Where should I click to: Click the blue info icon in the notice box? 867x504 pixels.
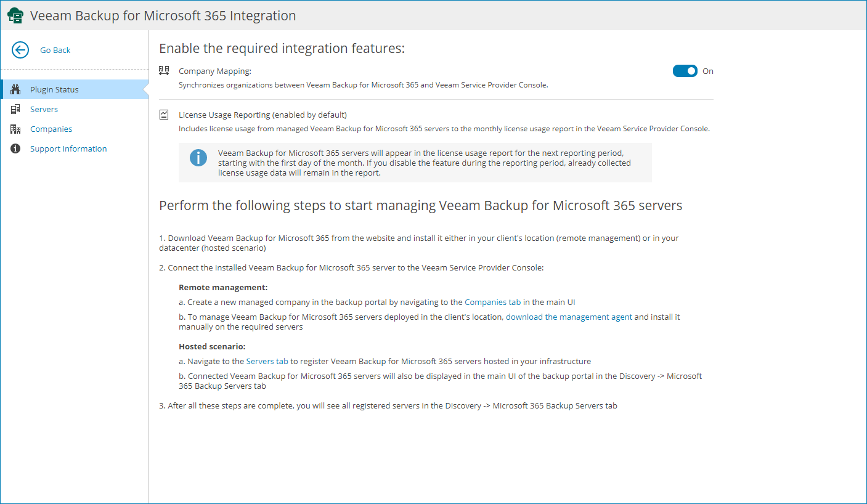tap(198, 158)
